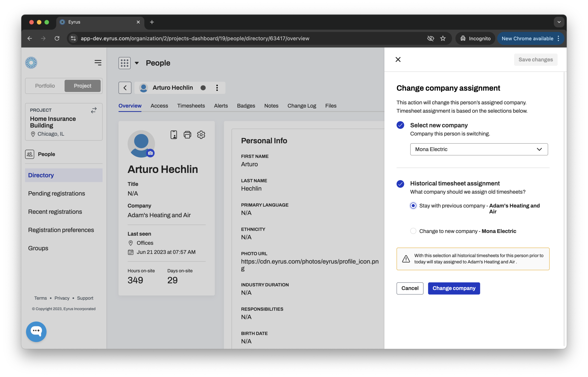Expand the caret next to People title
588x377 pixels.
(x=137, y=63)
